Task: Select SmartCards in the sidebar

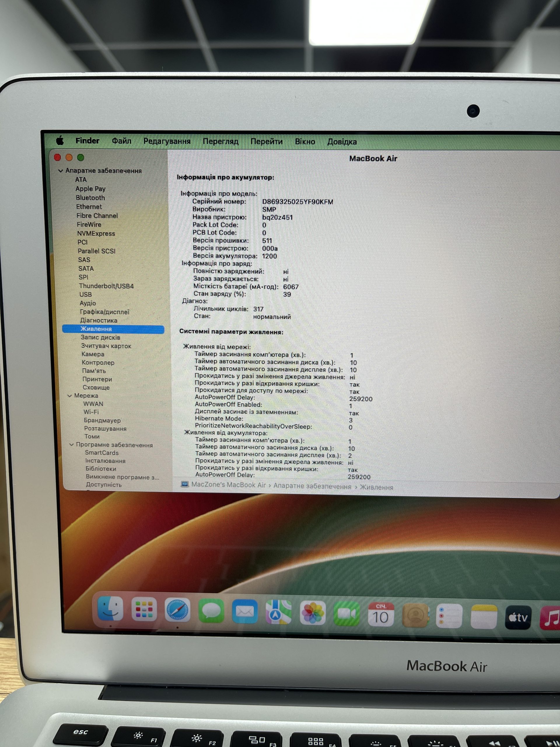Action: click(101, 453)
